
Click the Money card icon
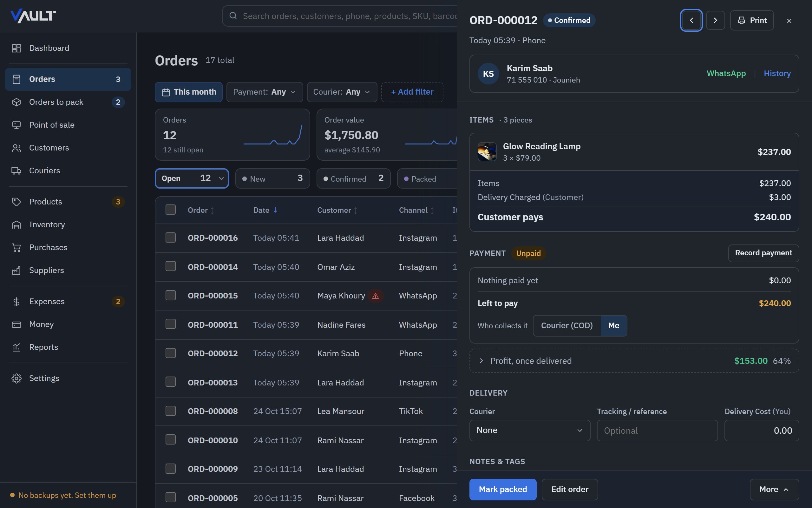click(x=16, y=324)
